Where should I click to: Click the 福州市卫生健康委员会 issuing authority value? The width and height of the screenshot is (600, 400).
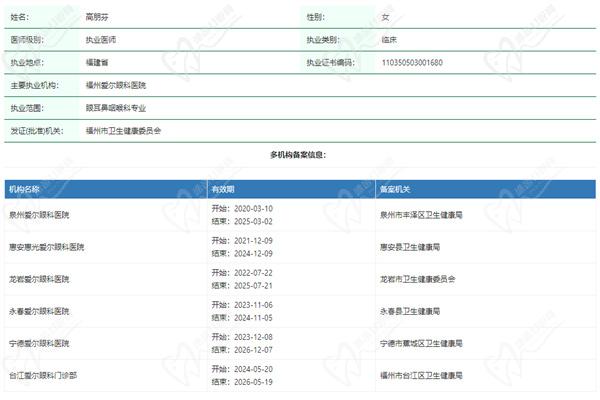[x=123, y=129]
